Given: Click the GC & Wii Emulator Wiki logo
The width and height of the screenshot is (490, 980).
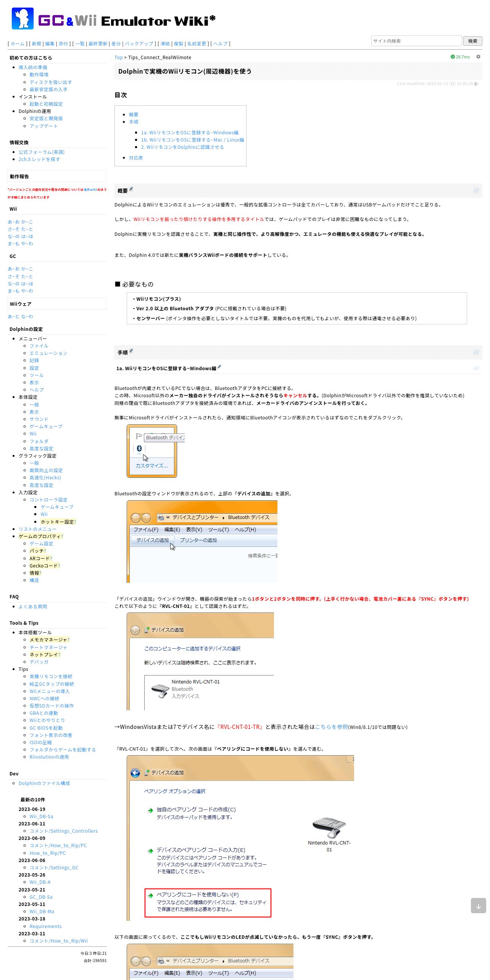Looking at the screenshot, I should pyautogui.click(x=113, y=19).
